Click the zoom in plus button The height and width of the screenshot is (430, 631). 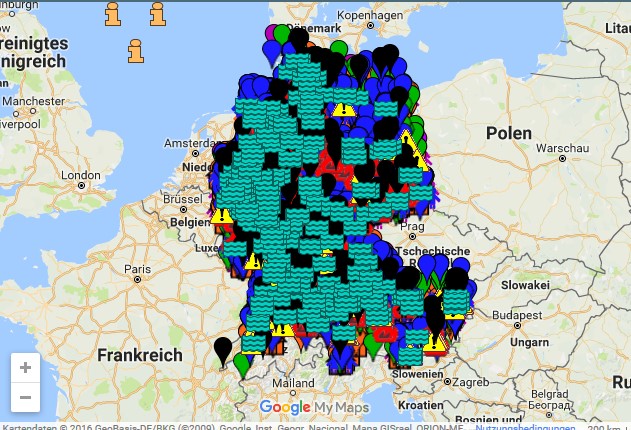pyautogui.click(x=25, y=367)
